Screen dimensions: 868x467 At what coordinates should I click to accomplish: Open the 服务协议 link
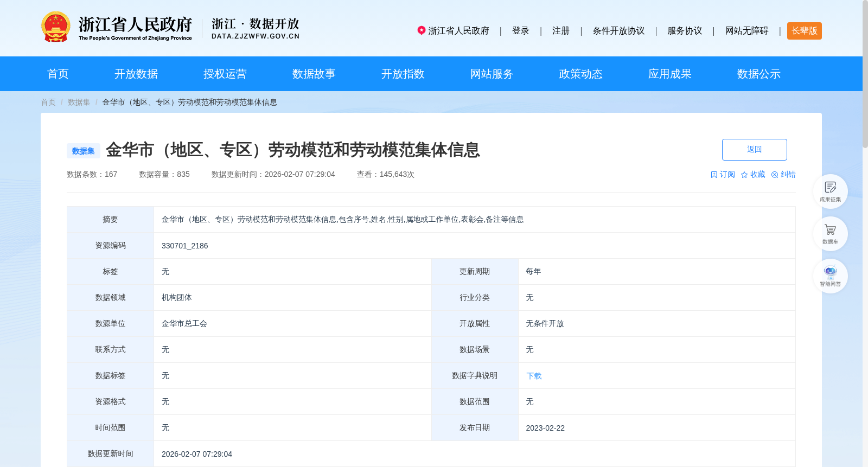click(685, 31)
